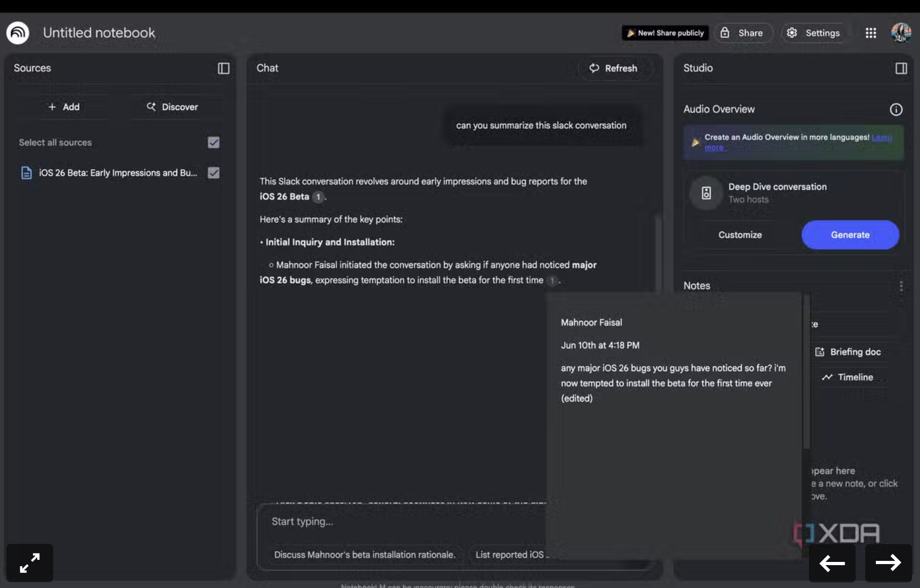Go to the next slide arrow
Viewport: 920px width, 588px height.
889,562
